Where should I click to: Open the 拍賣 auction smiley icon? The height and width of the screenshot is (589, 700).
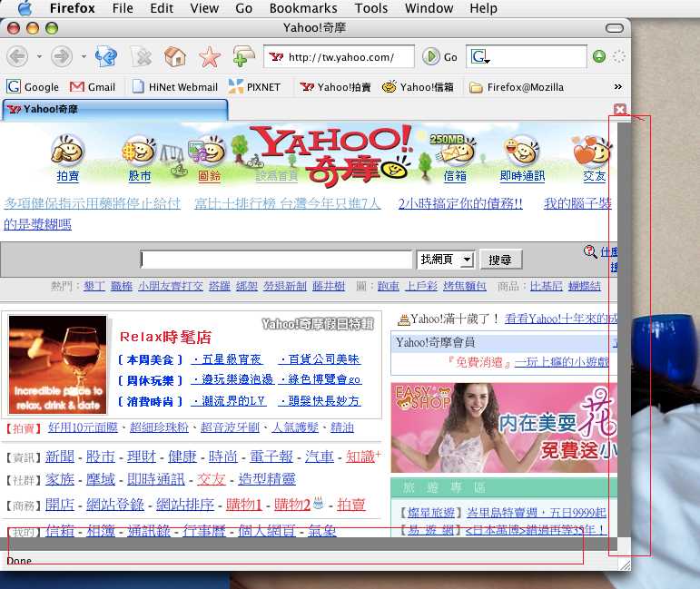67,150
